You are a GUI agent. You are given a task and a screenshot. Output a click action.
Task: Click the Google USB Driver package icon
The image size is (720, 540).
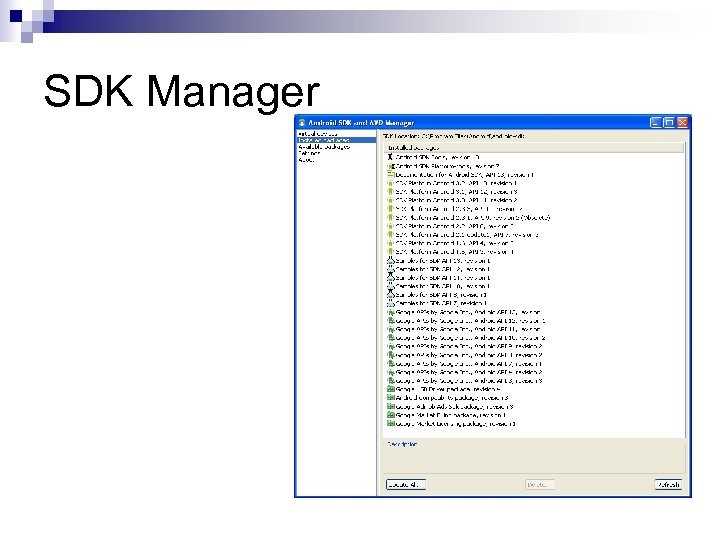(x=390, y=389)
